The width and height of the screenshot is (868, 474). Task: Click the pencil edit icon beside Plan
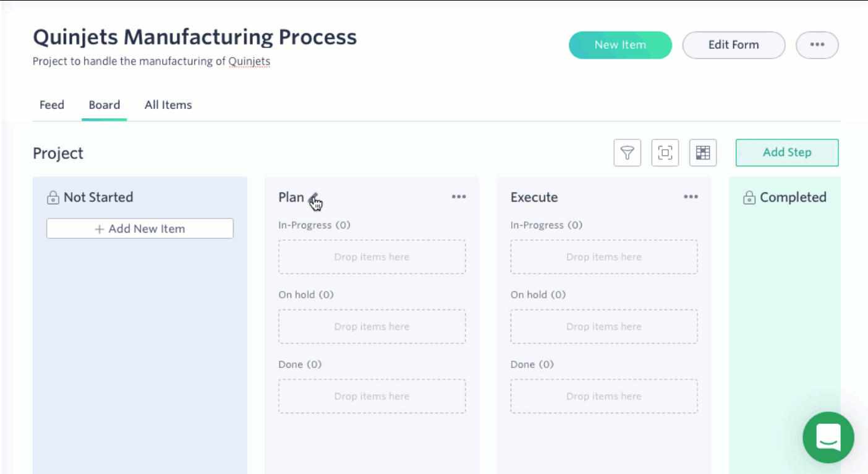tap(313, 197)
